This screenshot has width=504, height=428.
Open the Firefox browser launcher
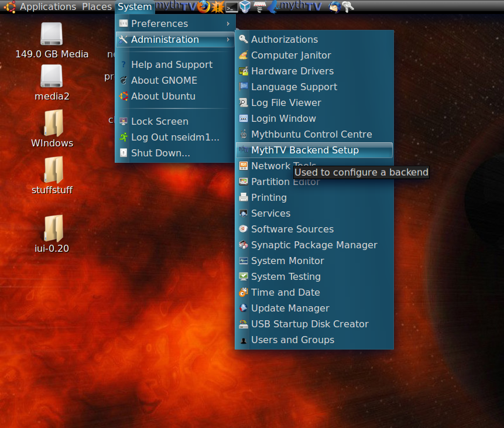(204, 6)
